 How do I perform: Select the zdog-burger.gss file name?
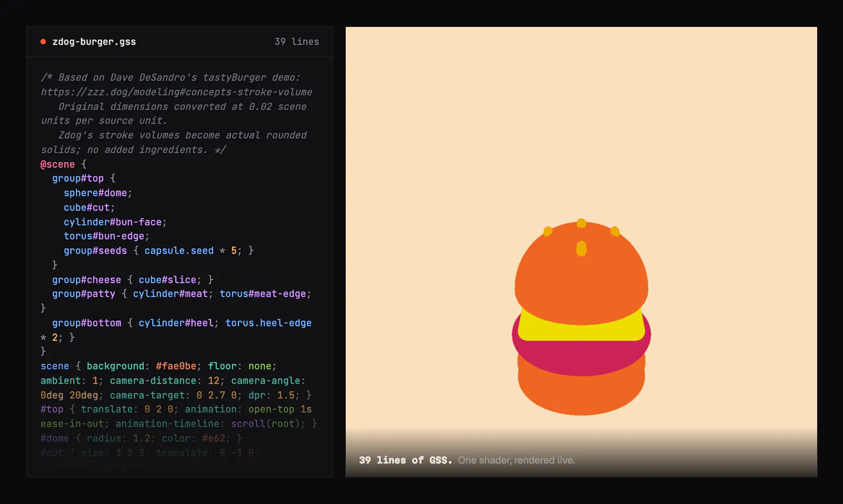coord(94,42)
